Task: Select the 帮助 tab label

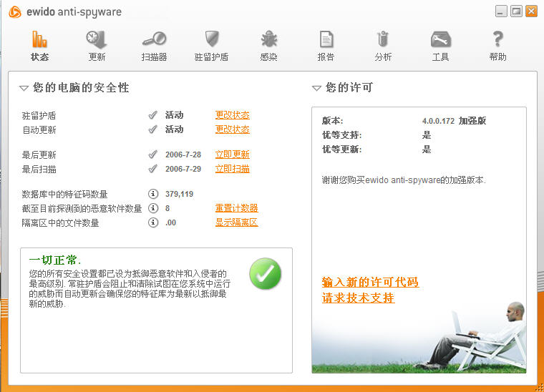Action: 498,57
